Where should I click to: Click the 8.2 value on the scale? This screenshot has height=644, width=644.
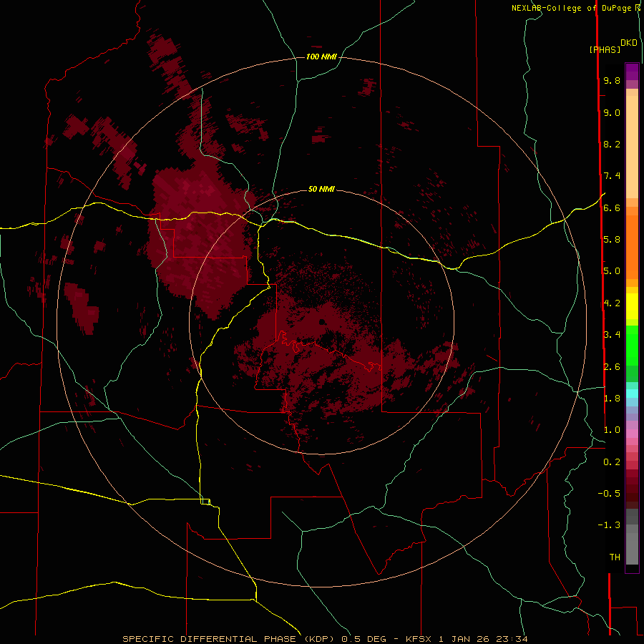point(612,144)
